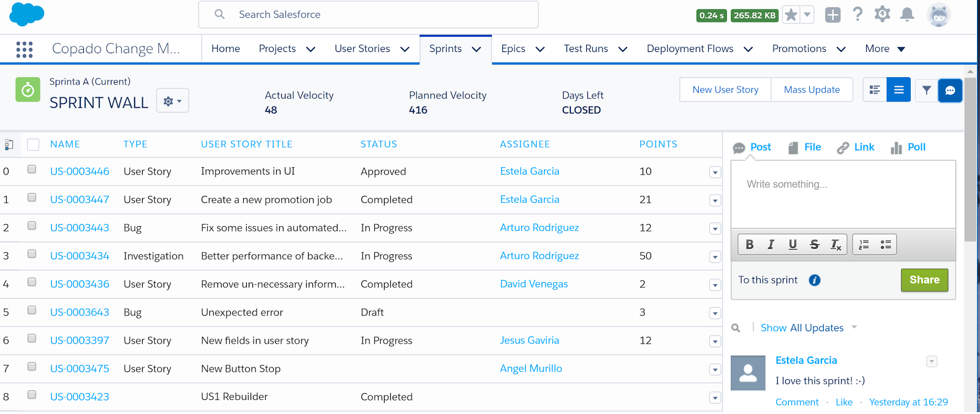Open the Setup gear icon in header
This screenshot has width=980, height=414.
tap(882, 15)
